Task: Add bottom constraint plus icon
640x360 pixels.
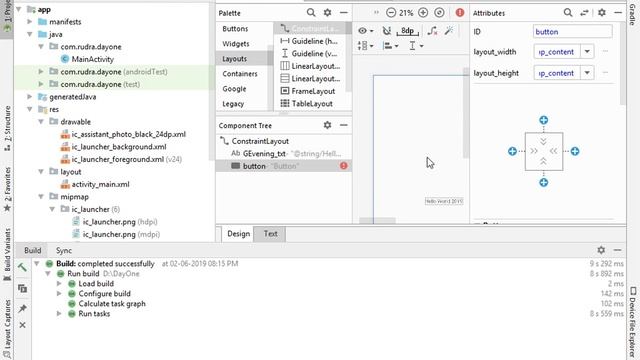Action: [544, 182]
